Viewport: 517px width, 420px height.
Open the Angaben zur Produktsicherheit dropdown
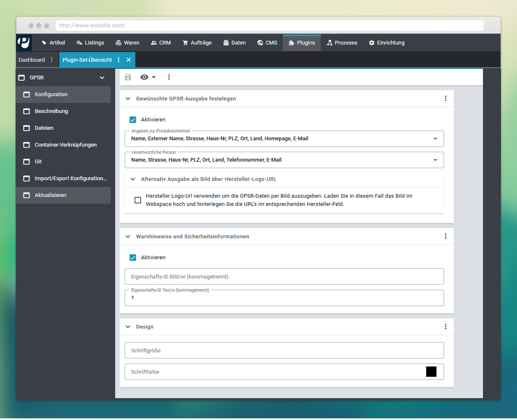point(284,139)
